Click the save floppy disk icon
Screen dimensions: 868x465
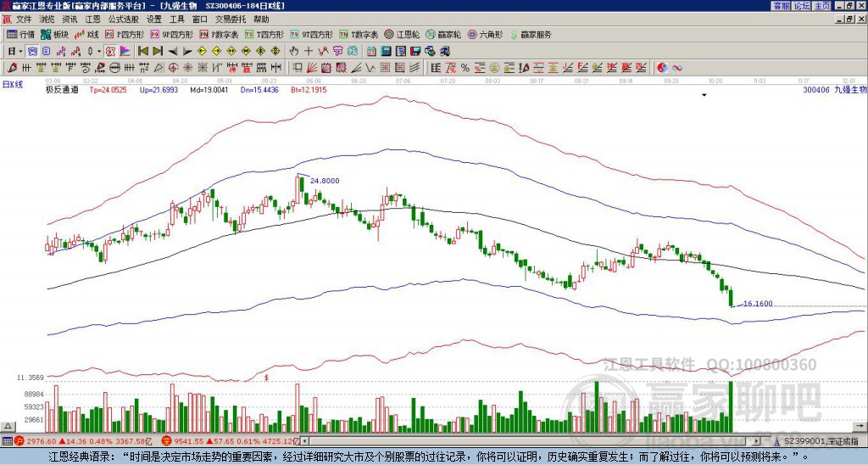click(x=415, y=51)
